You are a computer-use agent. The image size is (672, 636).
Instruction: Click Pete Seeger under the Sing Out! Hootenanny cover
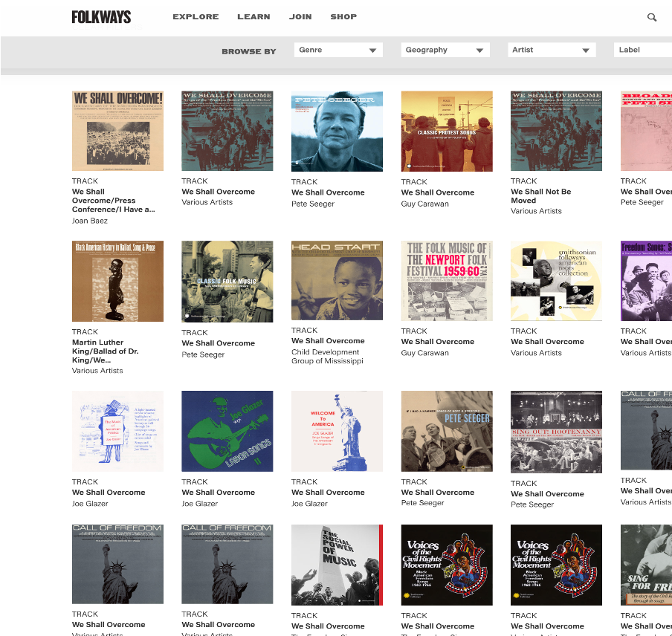point(532,504)
